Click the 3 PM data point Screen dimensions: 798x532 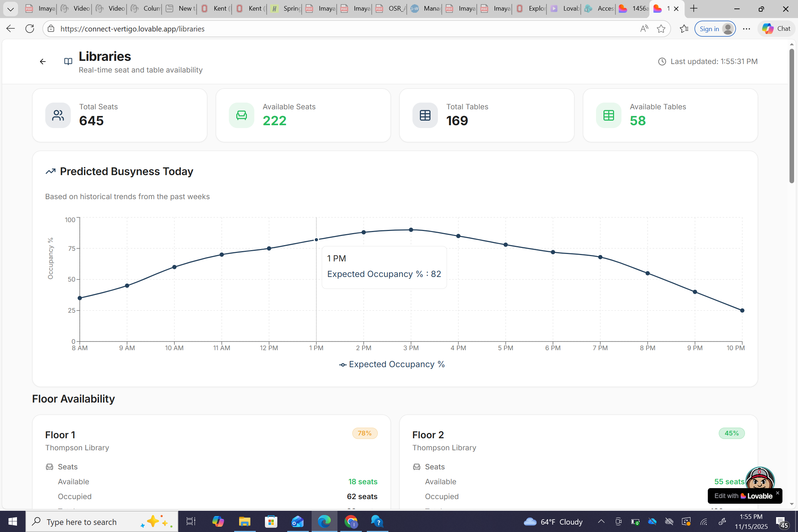pyautogui.click(x=411, y=230)
